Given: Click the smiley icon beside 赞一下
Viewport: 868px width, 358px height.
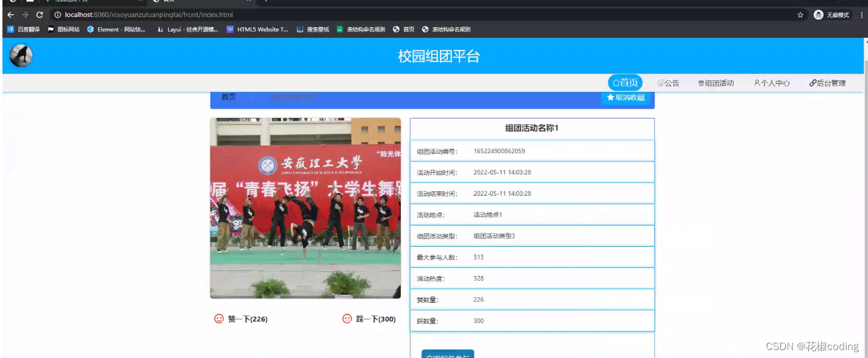Looking at the screenshot, I should point(219,318).
